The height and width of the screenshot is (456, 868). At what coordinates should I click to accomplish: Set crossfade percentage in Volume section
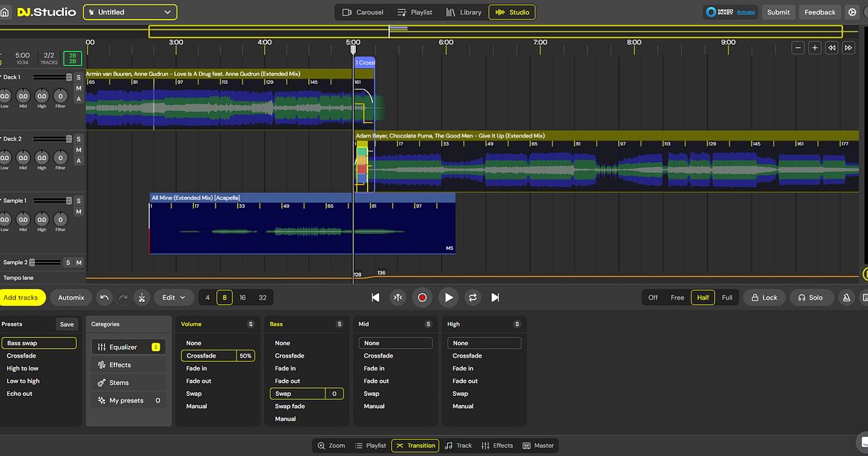click(246, 355)
